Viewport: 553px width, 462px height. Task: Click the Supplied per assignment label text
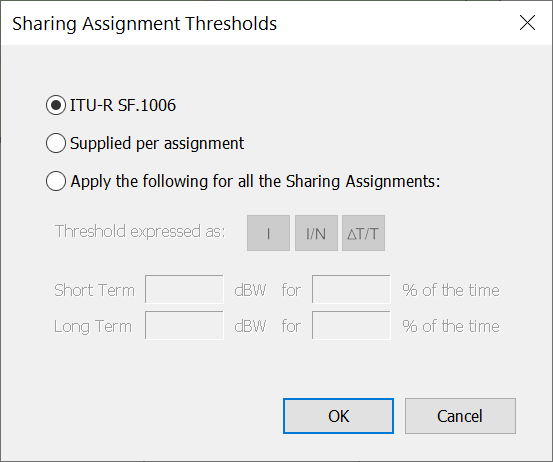(x=157, y=144)
